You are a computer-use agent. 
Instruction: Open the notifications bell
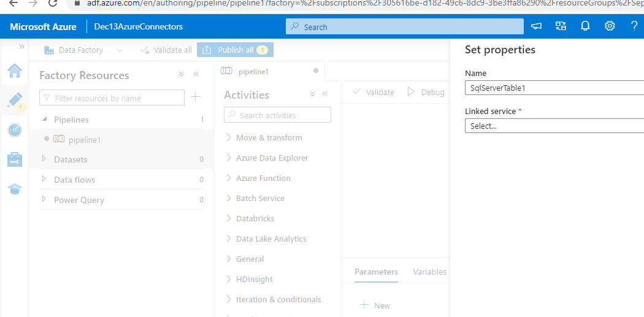point(585,26)
